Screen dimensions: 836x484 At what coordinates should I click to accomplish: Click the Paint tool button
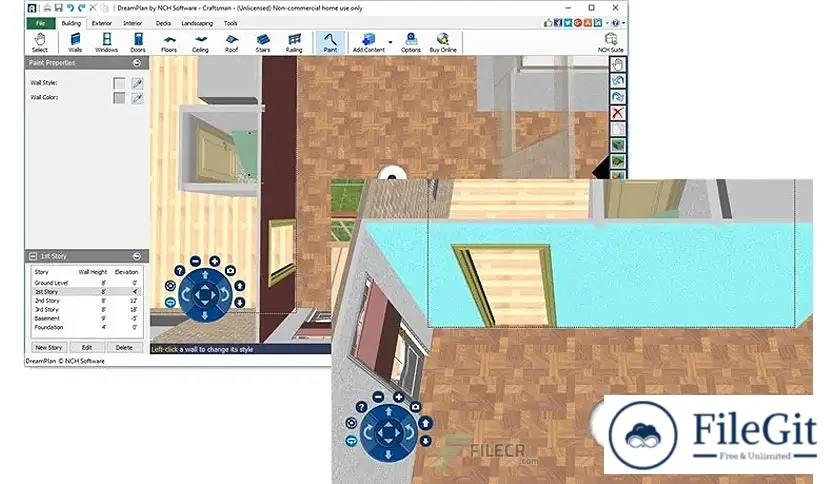[x=330, y=43]
